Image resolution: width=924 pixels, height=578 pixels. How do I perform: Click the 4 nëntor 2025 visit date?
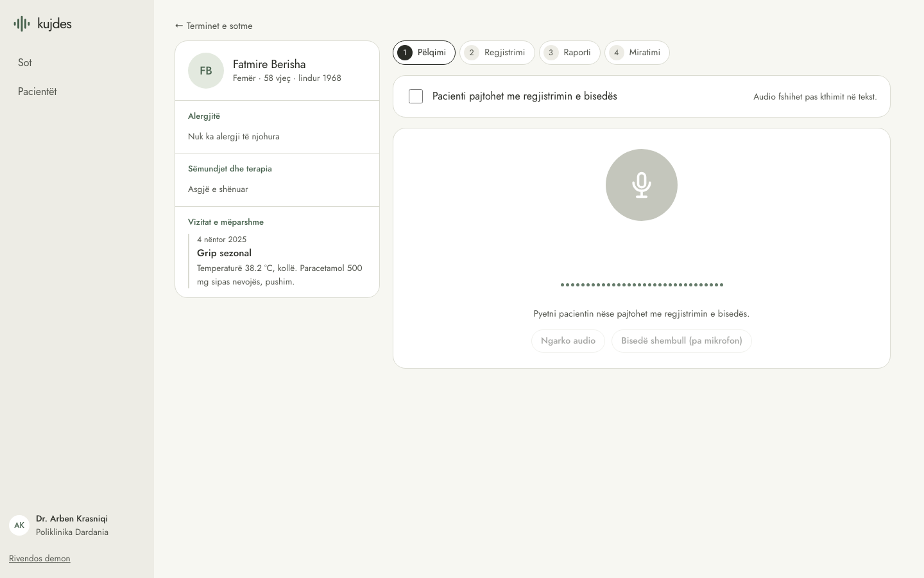221,239
